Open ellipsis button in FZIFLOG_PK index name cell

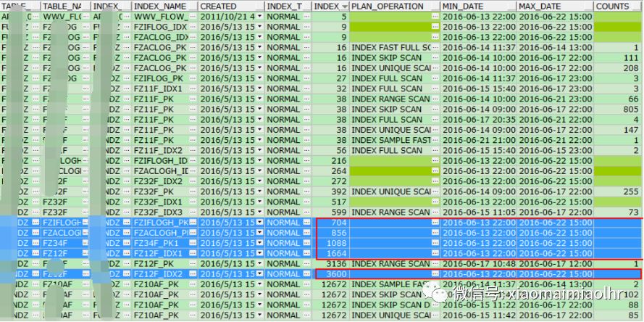(193, 78)
